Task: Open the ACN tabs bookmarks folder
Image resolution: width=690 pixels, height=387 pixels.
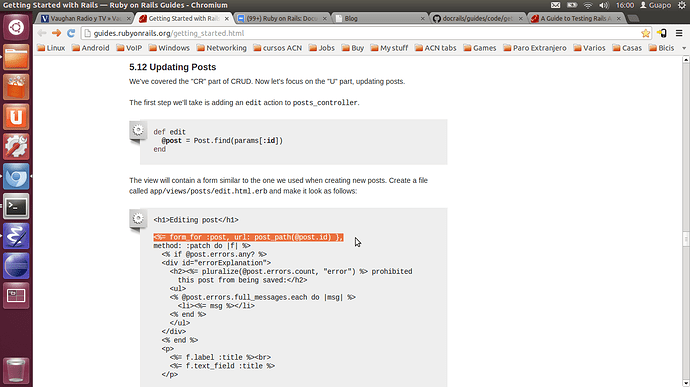Action: click(x=436, y=48)
